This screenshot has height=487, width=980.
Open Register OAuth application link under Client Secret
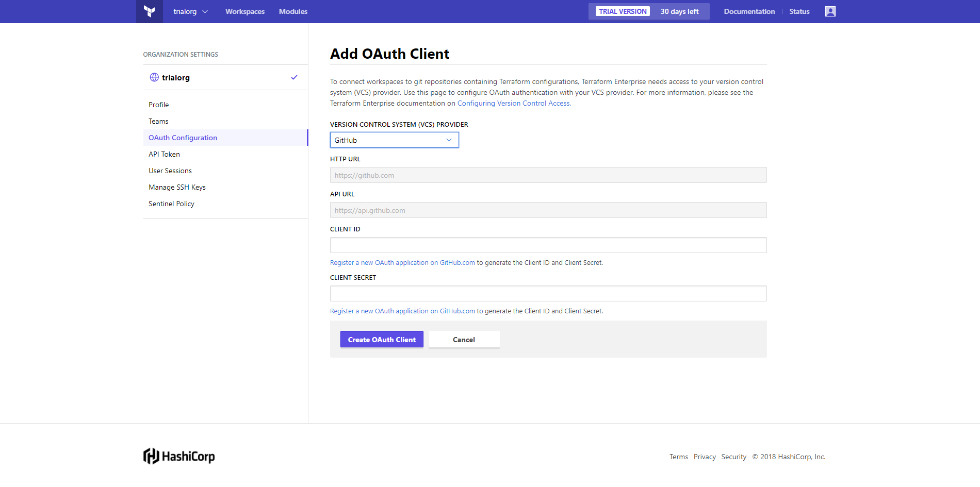402,311
